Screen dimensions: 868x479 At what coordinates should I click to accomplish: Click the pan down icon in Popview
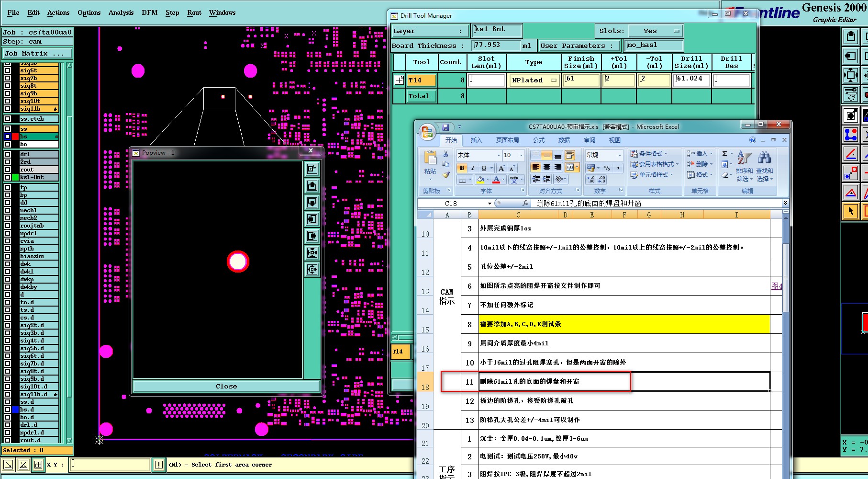(x=312, y=203)
